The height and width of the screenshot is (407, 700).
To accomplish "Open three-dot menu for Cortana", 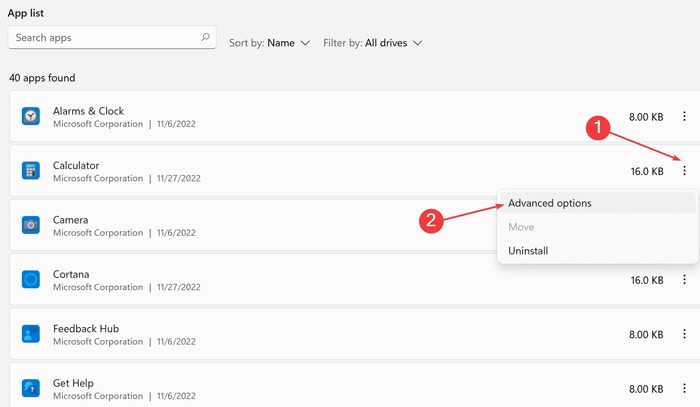I will click(x=684, y=280).
